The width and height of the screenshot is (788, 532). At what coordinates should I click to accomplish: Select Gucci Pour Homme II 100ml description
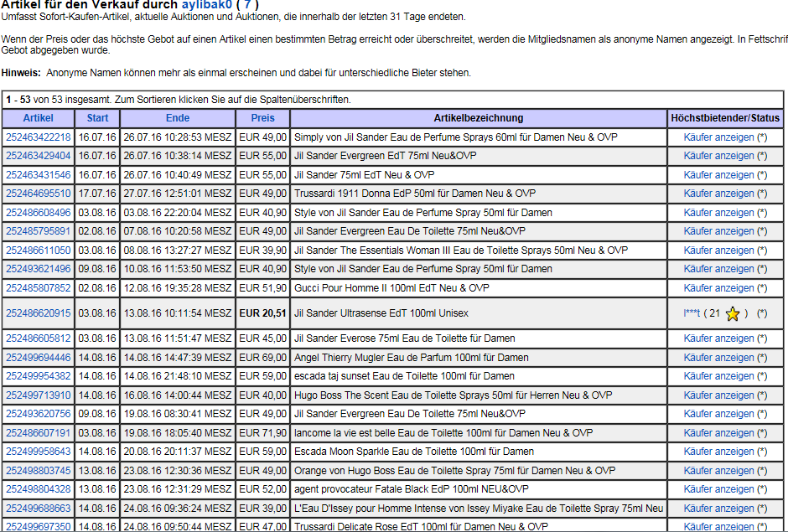point(391,288)
